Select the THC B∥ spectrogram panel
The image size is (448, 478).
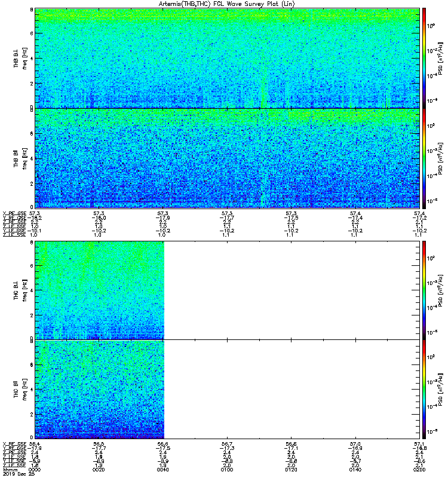228,390
